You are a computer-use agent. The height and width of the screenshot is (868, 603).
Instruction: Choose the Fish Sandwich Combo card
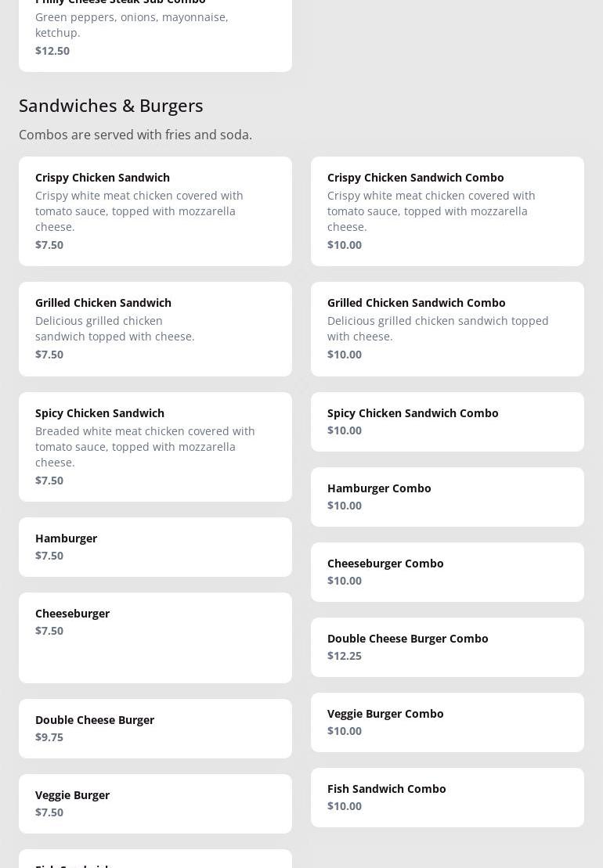pos(447,797)
